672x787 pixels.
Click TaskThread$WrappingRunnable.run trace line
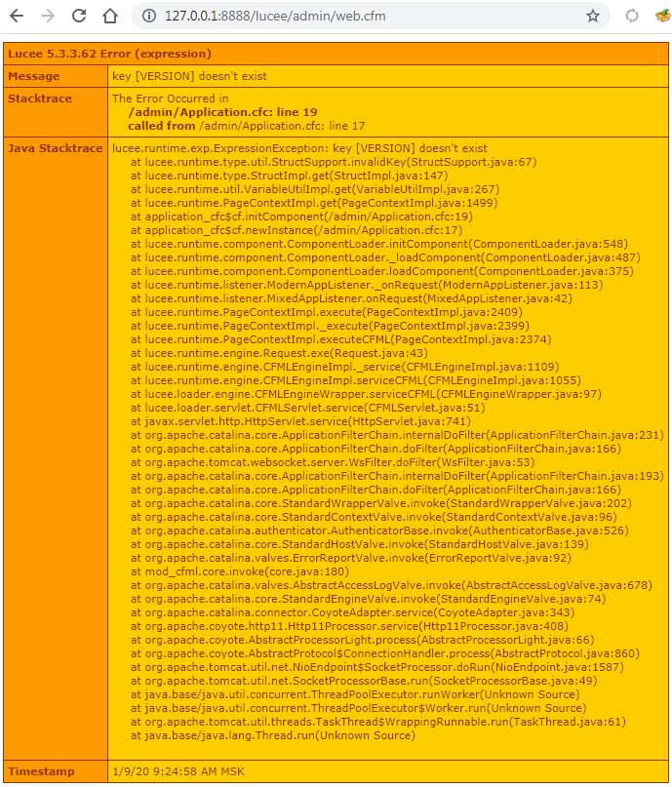[378, 722]
